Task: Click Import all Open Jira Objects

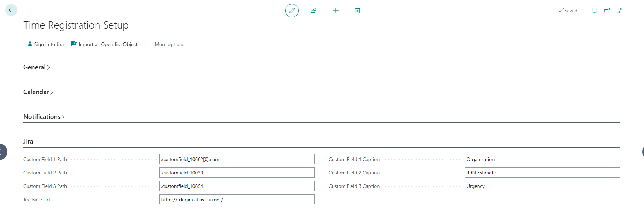Action: coord(105,44)
